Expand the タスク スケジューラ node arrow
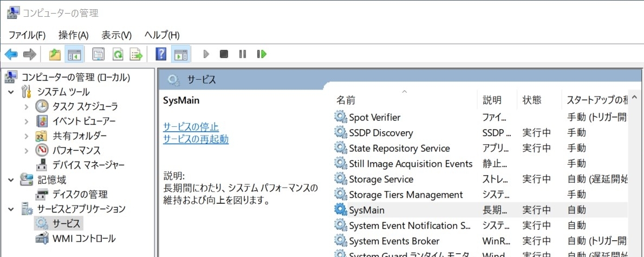 click(x=27, y=106)
